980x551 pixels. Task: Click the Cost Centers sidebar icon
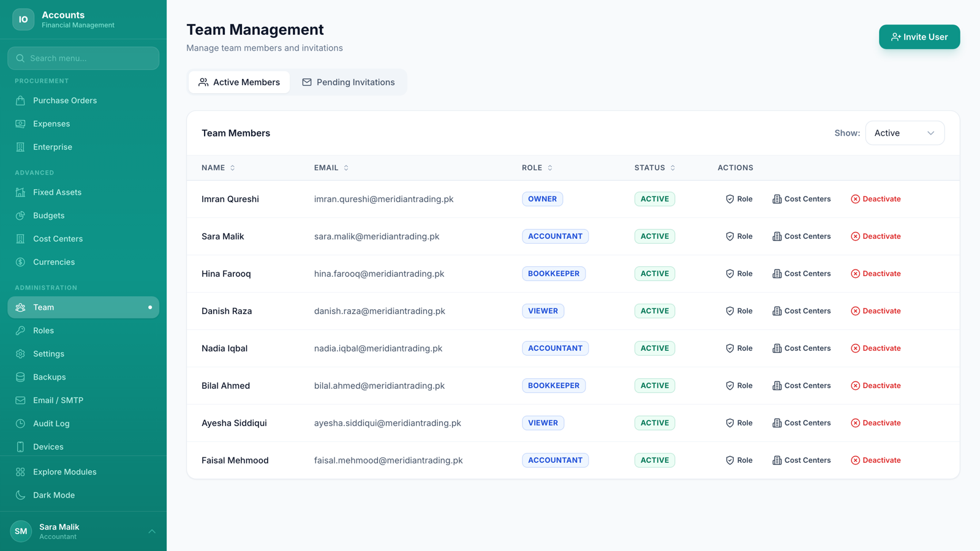click(20, 239)
